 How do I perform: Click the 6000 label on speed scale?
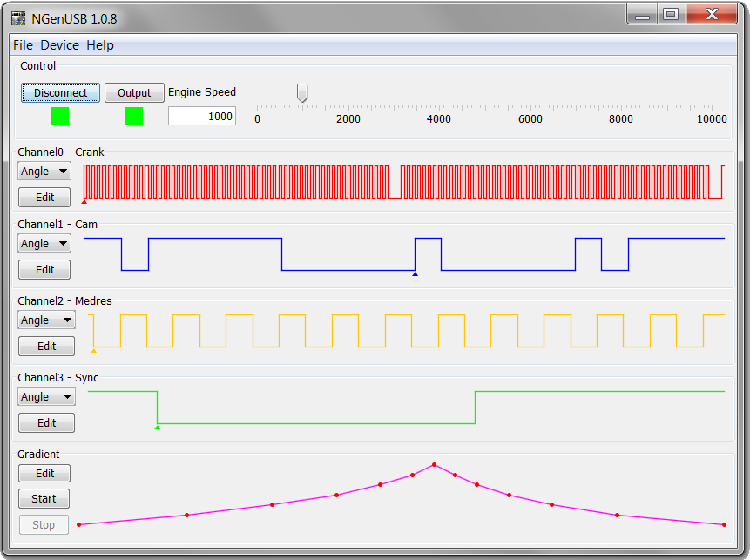[x=530, y=119]
